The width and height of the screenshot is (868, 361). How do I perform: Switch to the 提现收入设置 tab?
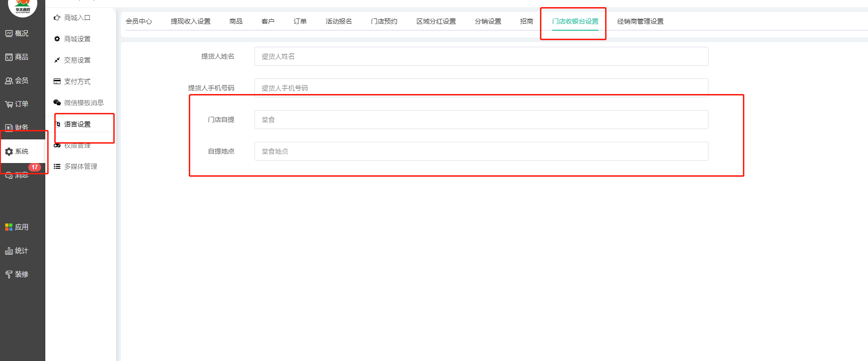191,22
